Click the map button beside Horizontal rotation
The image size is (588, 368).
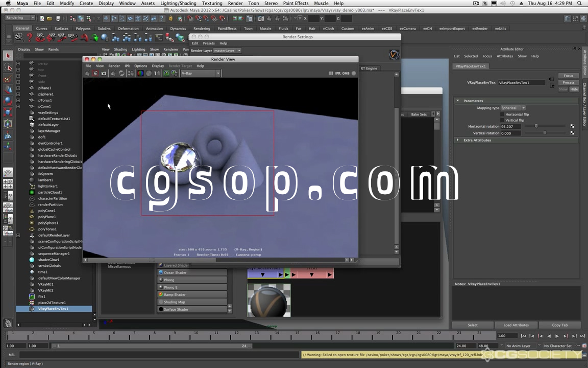(x=572, y=127)
